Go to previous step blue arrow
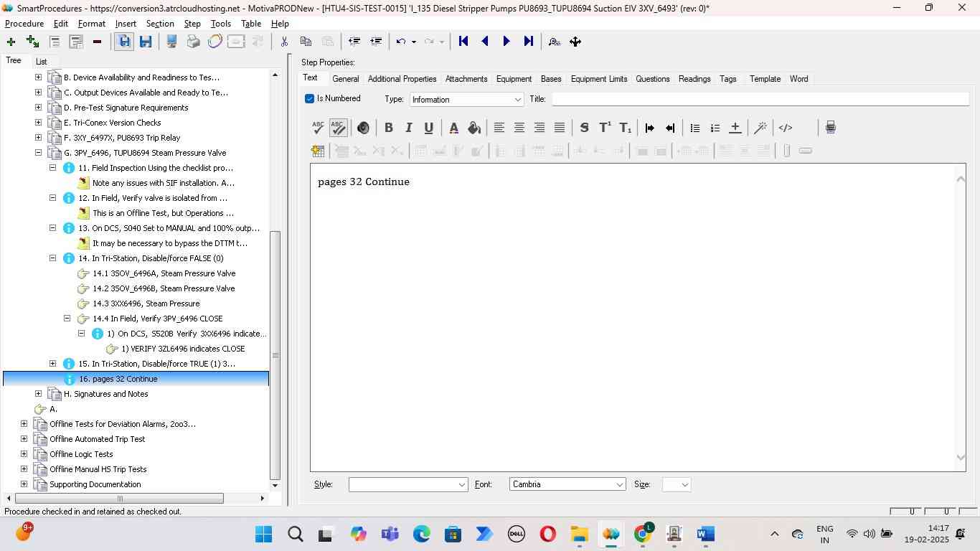The image size is (980, 551). [x=485, y=42]
